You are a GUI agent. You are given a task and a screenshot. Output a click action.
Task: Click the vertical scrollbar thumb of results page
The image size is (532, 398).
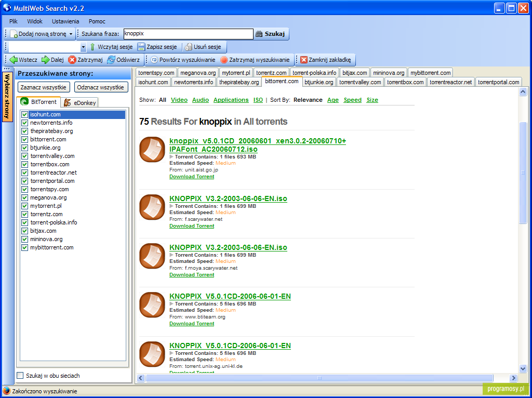(523, 173)
